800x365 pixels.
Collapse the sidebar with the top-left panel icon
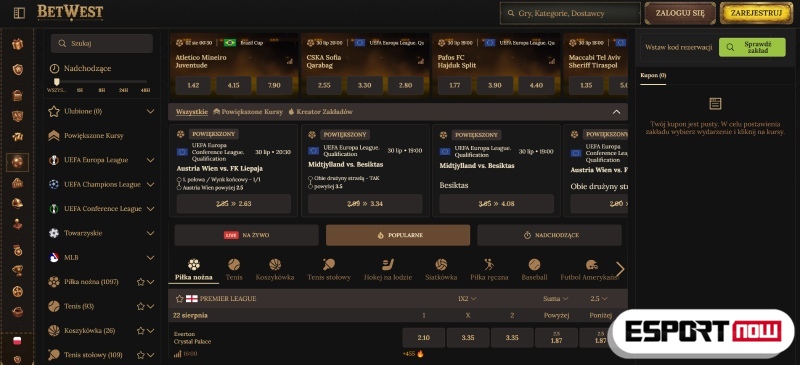point(19,13)
